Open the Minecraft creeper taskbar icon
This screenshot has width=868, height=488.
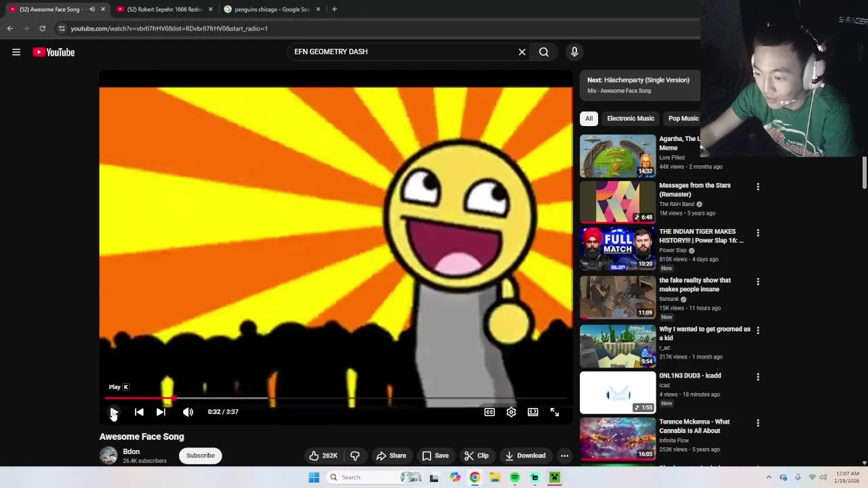coord(555,477)
